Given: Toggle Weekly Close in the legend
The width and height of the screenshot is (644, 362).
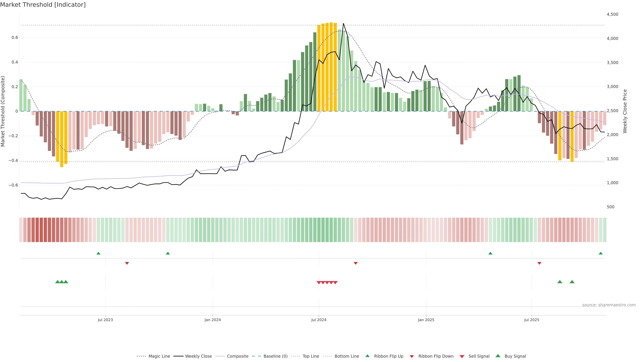Looking at the screenshot, I should tap(198, 356).
